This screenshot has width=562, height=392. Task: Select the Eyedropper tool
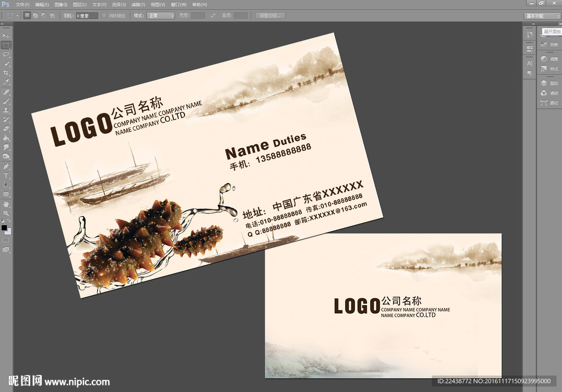pos(6,82)
